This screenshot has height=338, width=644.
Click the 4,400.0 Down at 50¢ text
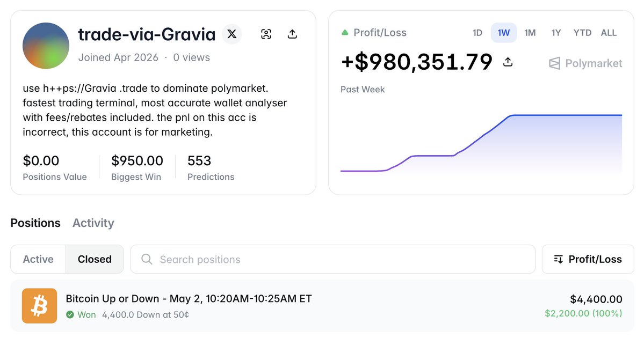(146, 314)
